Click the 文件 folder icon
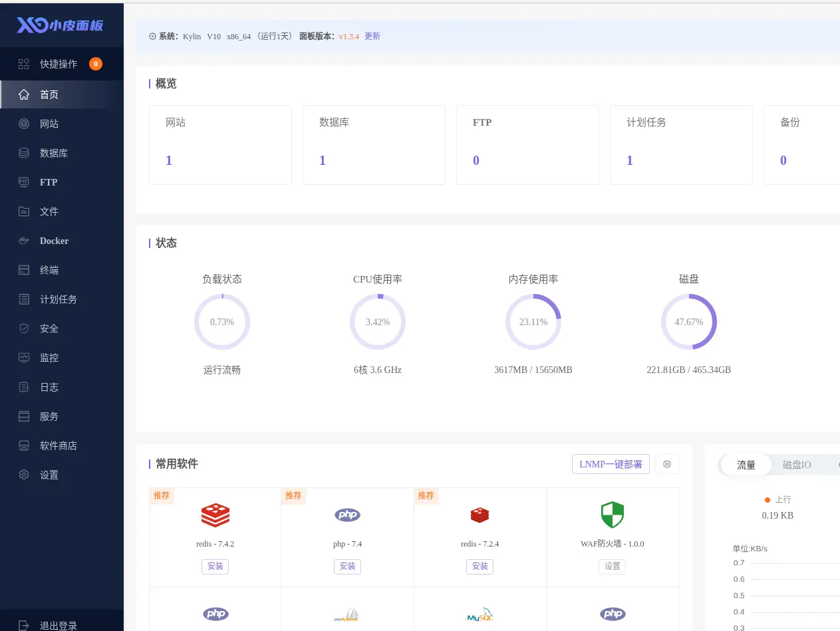Image resolution: width=840 pixels, height=631 pixels. (24, 211)
